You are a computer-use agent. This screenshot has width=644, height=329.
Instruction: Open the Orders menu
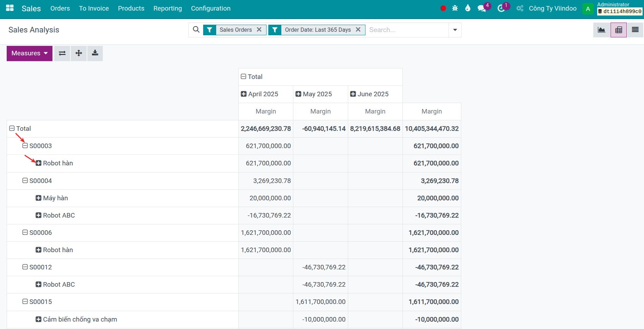pyautogui.click(x=60, y=8)
